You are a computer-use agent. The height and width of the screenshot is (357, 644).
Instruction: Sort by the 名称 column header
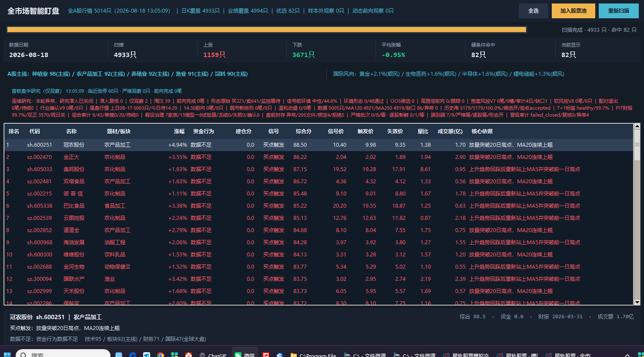[71, 131]
